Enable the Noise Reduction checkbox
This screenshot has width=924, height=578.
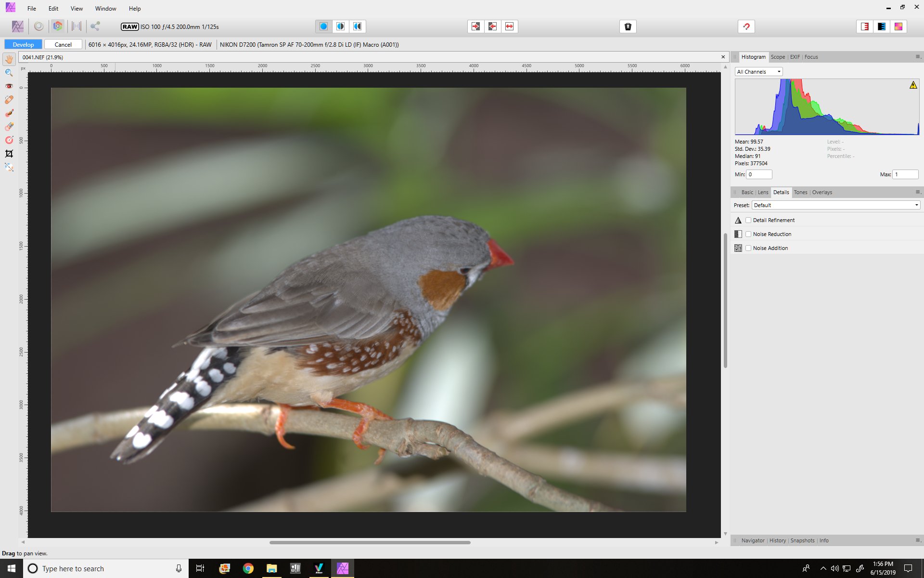pos(748,234)
